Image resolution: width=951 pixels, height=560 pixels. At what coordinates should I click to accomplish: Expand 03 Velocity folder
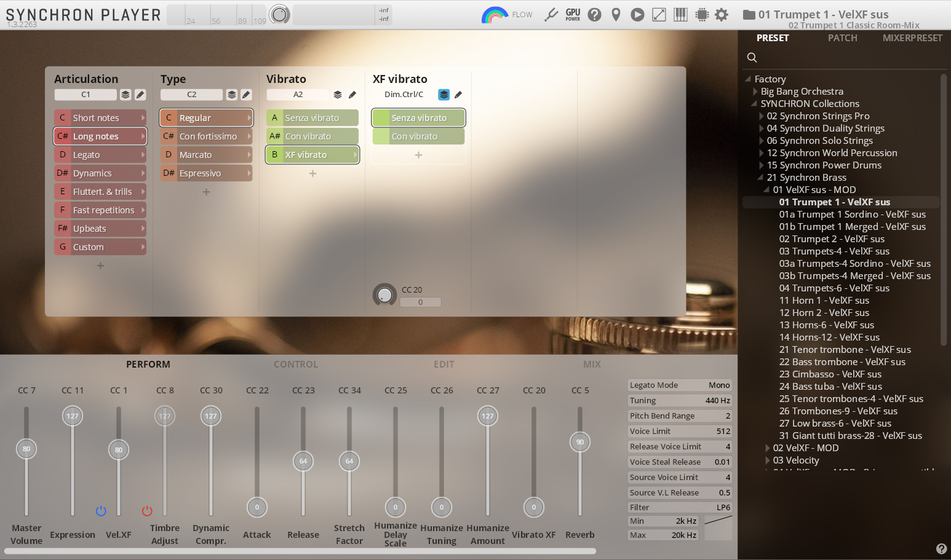tap(767, 460)
